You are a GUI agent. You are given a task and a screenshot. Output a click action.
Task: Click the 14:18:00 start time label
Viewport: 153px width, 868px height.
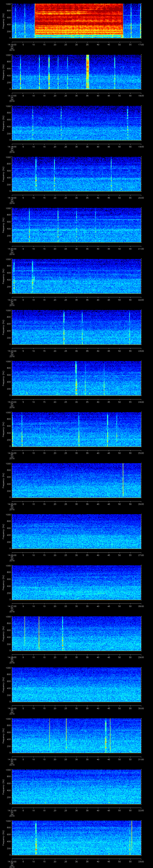12,147
